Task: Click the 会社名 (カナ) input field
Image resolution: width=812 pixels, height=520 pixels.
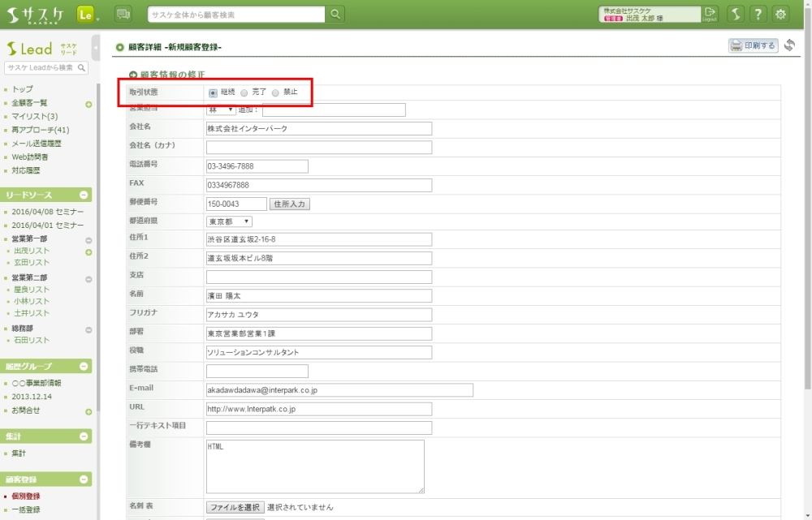Action: pyautogui.click(x=318, y=148)
